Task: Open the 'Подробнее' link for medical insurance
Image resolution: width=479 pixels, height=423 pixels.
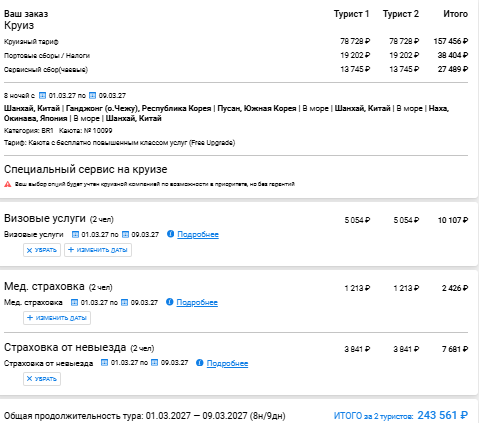Action: point(197,303)
